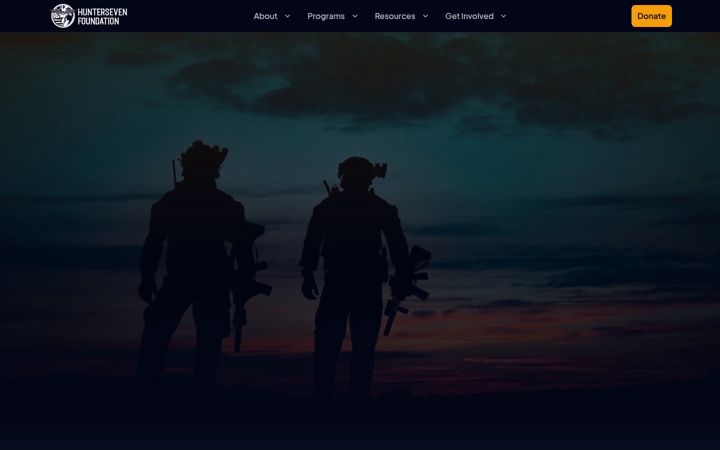Screen dimensions: 720x450
Task: Click the yellow Donate button
Action: 651,16
